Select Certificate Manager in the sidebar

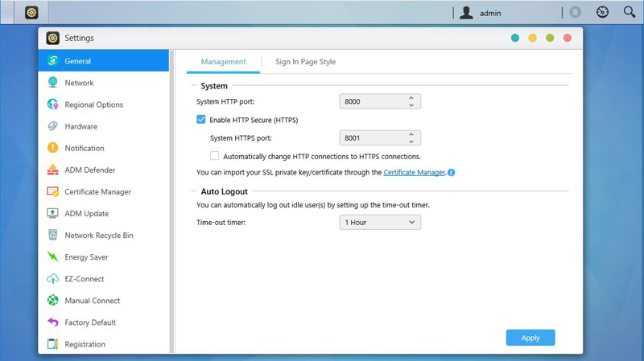pos(104,191)
